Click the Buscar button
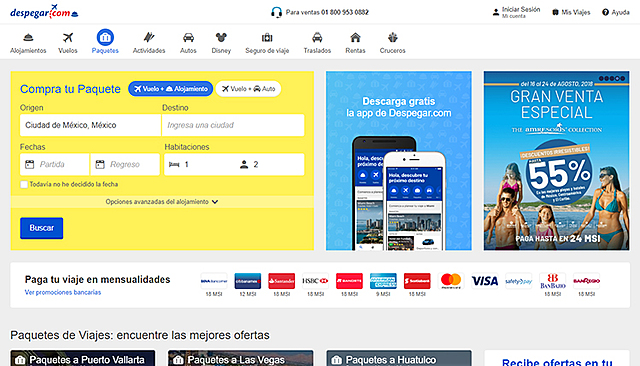 (42, 228)
